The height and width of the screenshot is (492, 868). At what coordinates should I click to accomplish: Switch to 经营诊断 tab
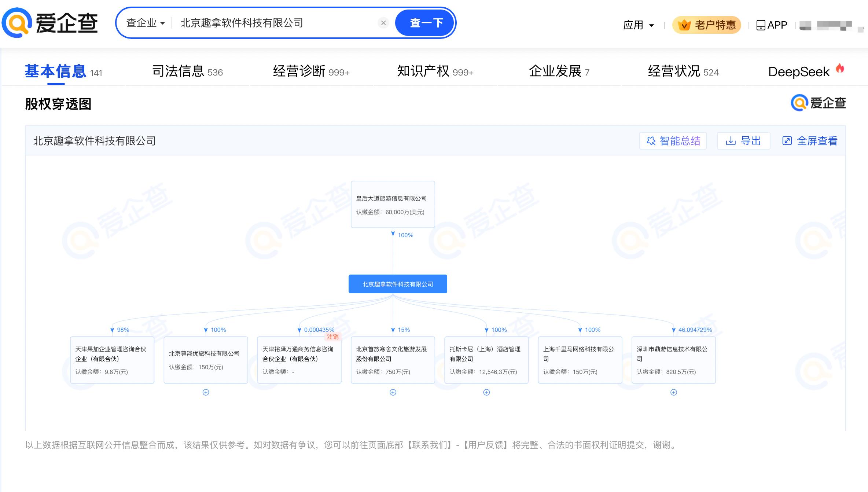tap(311, 71)
